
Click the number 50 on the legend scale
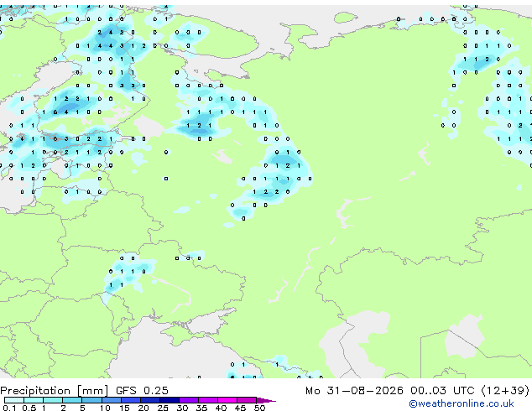tap(259, 408)
